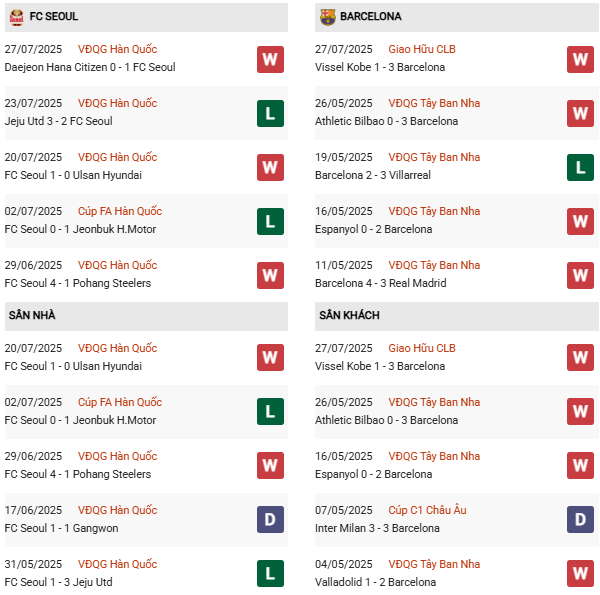Open Valladolid 1-2 Barcelona match result
This screenshot has height=595, width=600.
coord(377,583)
